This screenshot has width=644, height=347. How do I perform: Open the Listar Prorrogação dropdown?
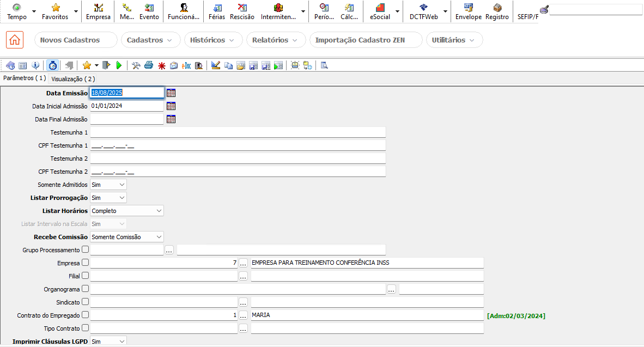click(108, 198)
